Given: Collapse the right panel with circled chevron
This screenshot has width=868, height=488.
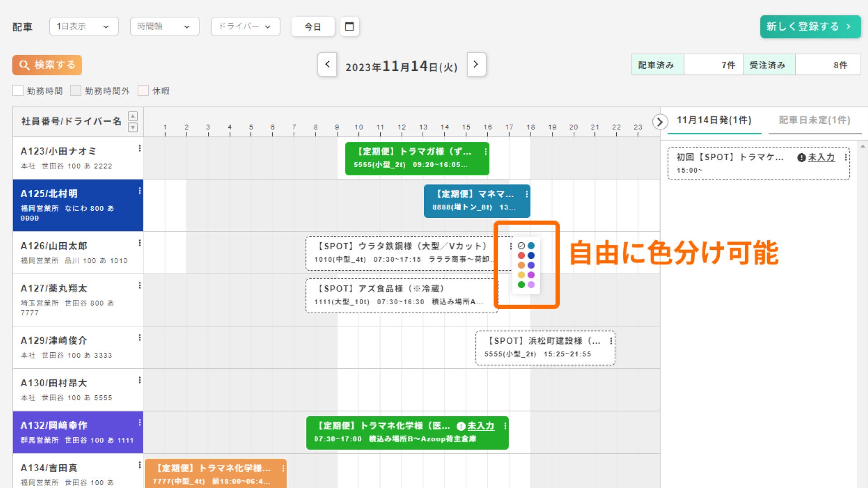Looking at the screenshot, I should click(660, 122).
